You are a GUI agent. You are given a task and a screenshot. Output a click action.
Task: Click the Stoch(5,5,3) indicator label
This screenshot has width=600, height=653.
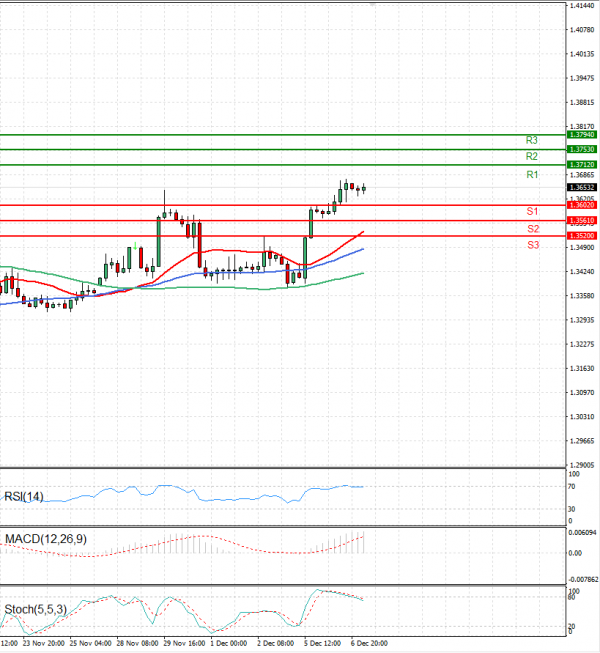35,609
